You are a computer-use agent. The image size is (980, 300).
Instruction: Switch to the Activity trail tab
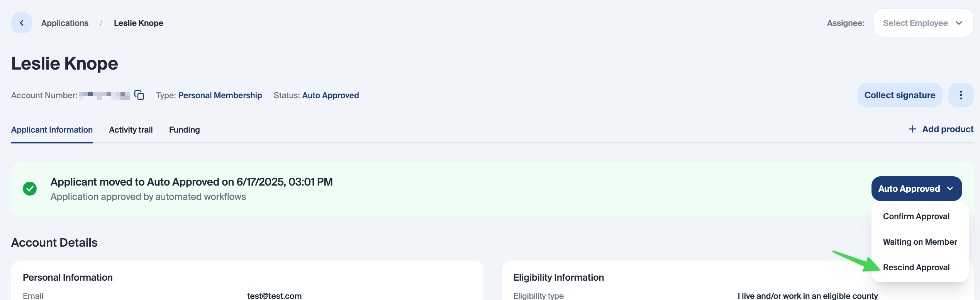coord(131,130)
